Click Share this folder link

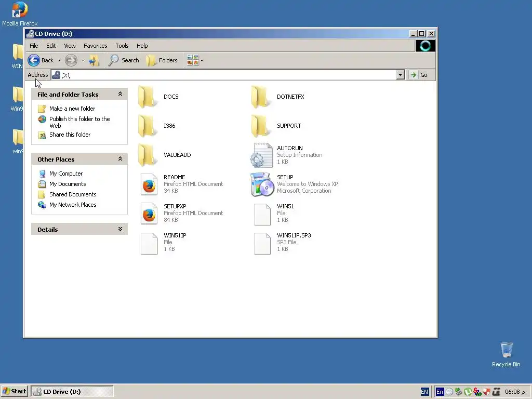70,135
